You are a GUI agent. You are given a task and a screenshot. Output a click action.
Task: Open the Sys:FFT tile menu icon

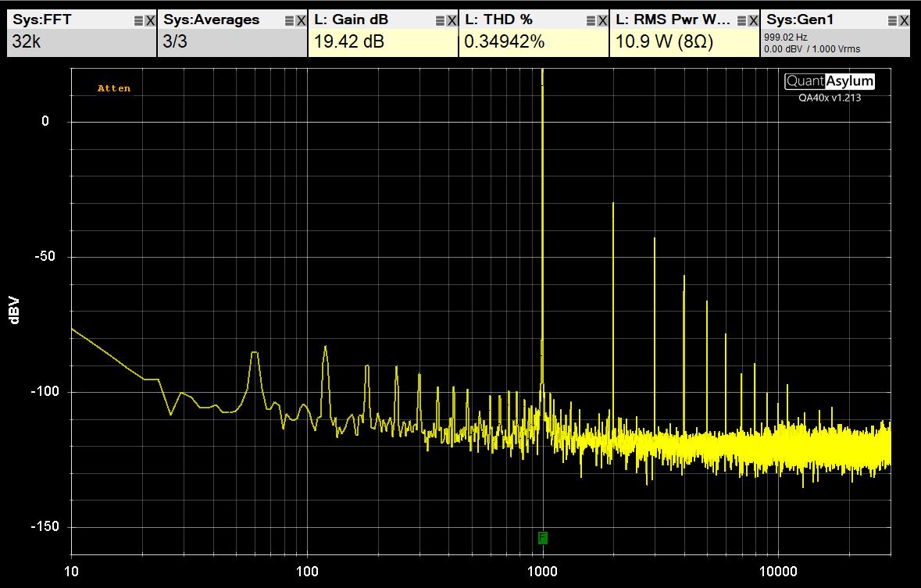click(x=138, y=20)
